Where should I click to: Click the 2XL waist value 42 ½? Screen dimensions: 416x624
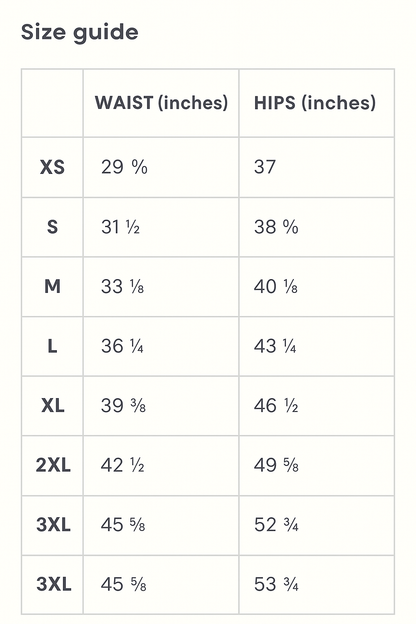pyautogui.click(x=122, y=465)
